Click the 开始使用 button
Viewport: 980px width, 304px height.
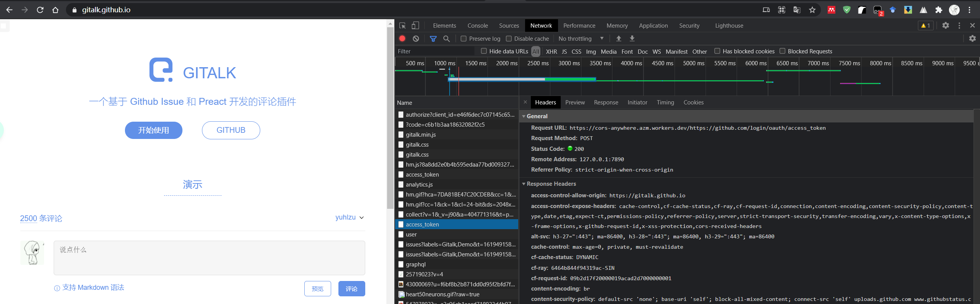click(x=154, y=130)
